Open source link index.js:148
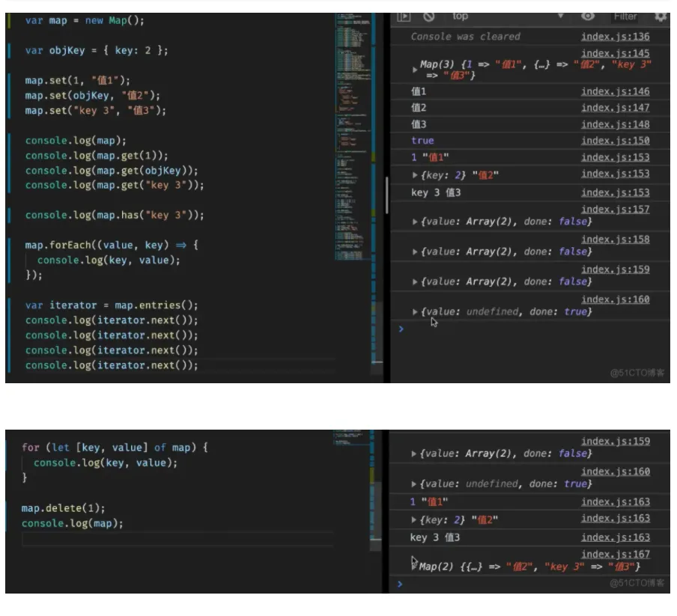Screen dimensions: 677x616 616,125
